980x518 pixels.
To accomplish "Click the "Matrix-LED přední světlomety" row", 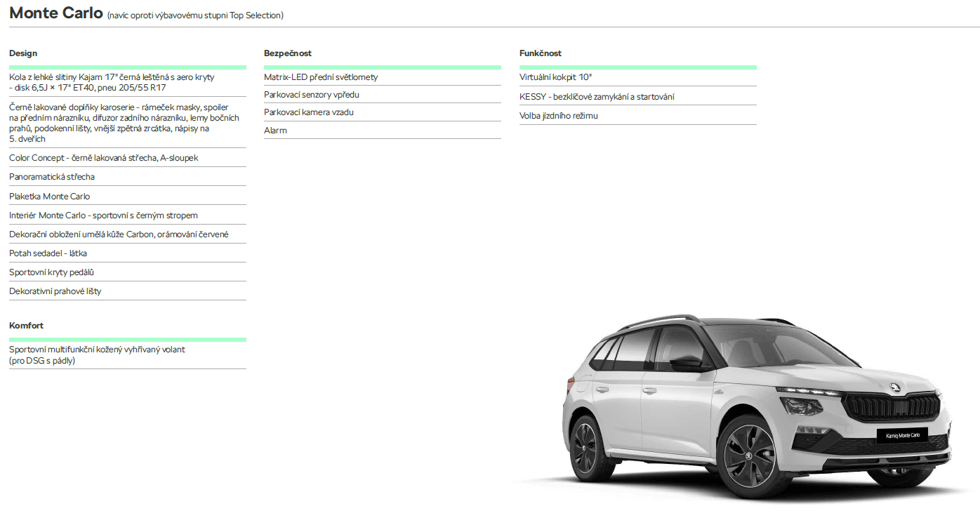I will pyautogui.click(x=383, y=77).
